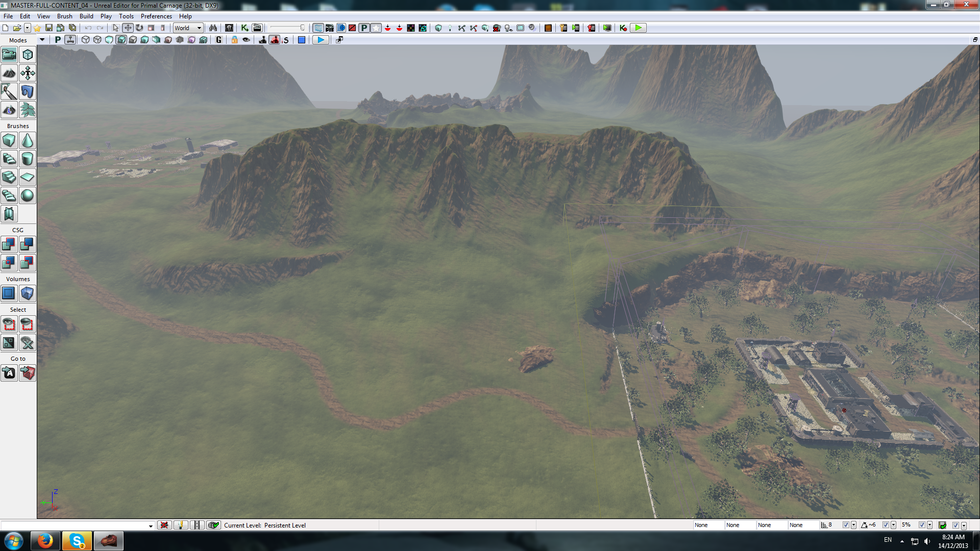Maximize viewport using top-right restore icon
Image resolution: width=980 pixels, height=551 pixels.
(975, 40)
